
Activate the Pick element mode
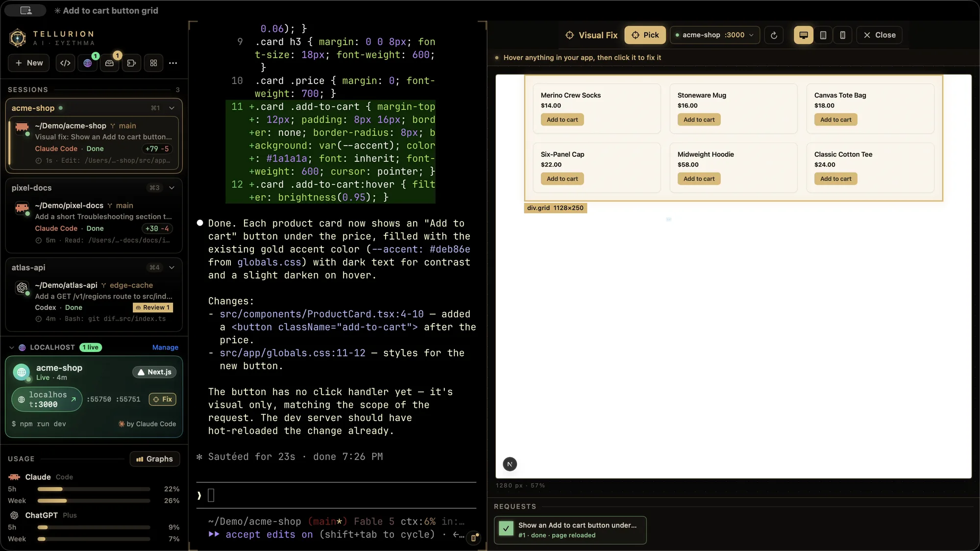coord(645,35)
